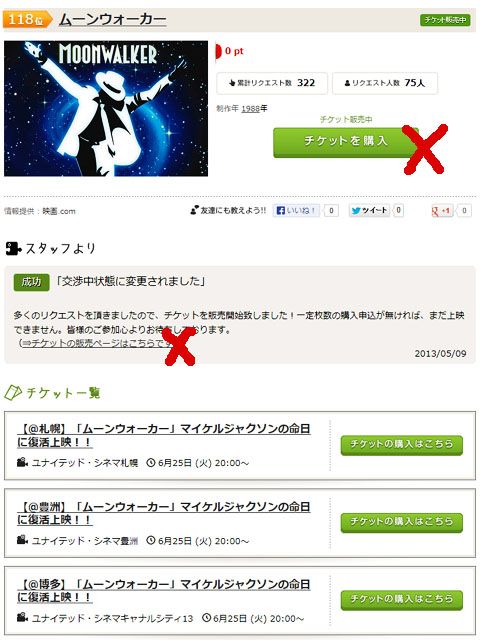Click チケットの購入はこちら for the 博多 screening

(402, 599)
